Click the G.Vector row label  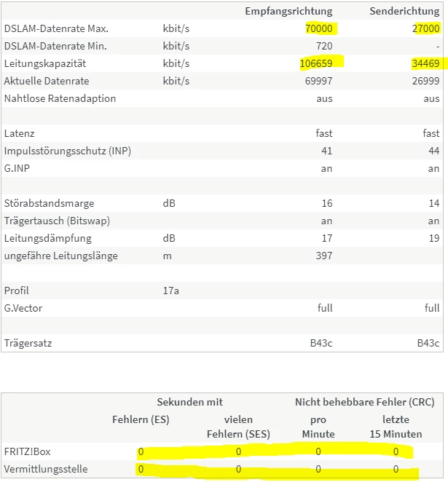tap(23, 308)
